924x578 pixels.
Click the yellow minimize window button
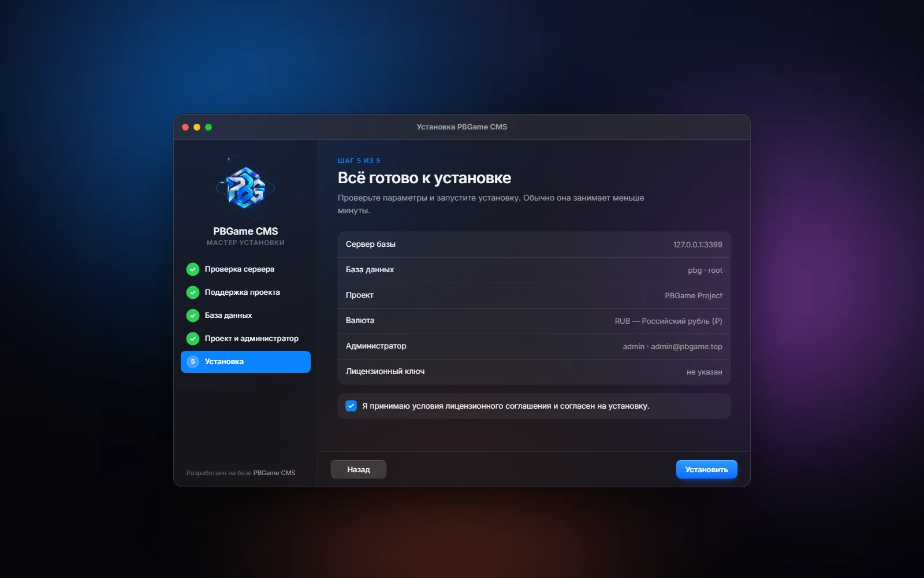pyautogui.click(x=197, y=127)
